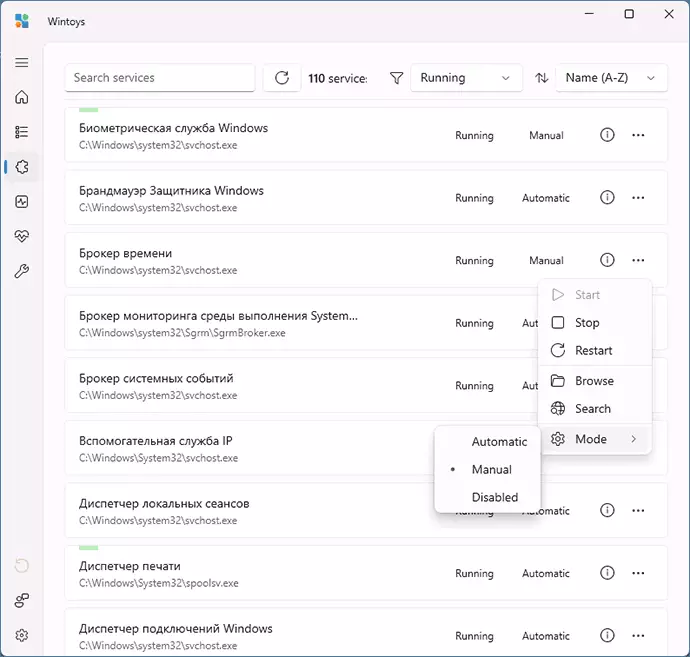The width and height of the screenshot is (690, 657).
Task: Click the filter funnel icon
Action: coord(396,78)
